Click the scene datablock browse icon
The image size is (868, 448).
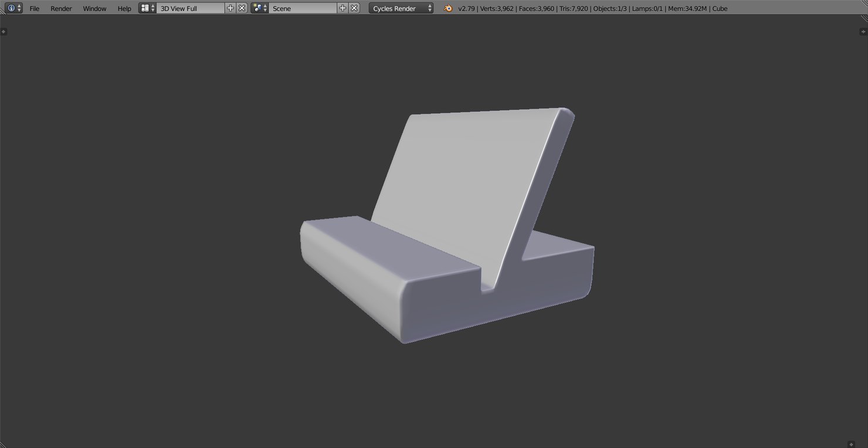(257, 8)
